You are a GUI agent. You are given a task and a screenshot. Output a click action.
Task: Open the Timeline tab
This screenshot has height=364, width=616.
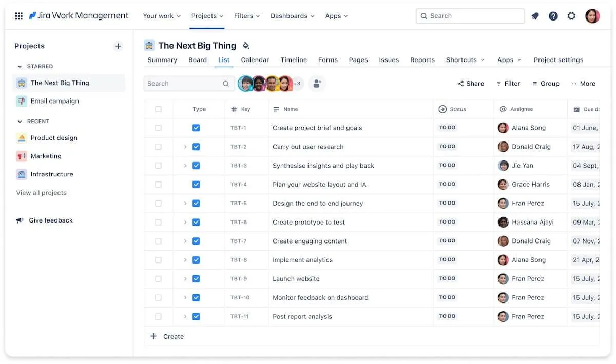click(294, 60)
